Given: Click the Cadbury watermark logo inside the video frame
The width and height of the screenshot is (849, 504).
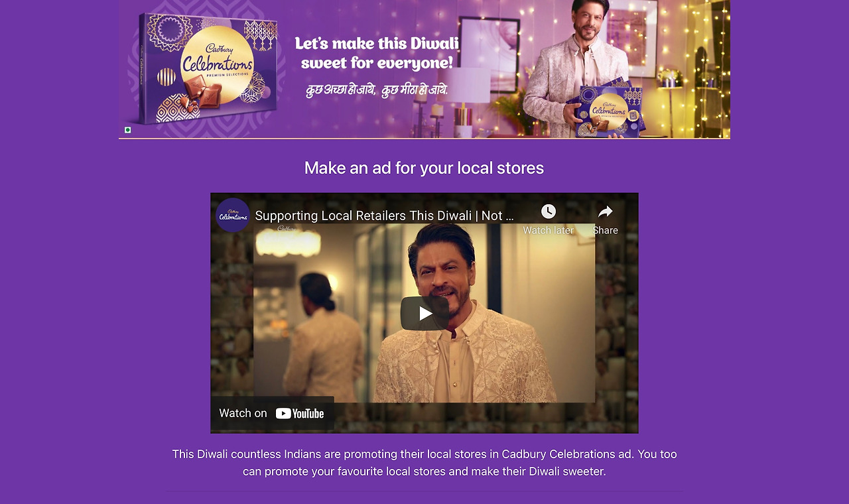Looking at the screenshot, I should click(287, 229).
